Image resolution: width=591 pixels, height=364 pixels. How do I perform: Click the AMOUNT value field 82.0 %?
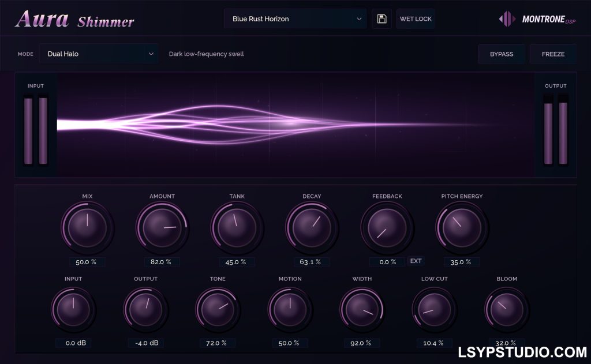tap(162, 262)
